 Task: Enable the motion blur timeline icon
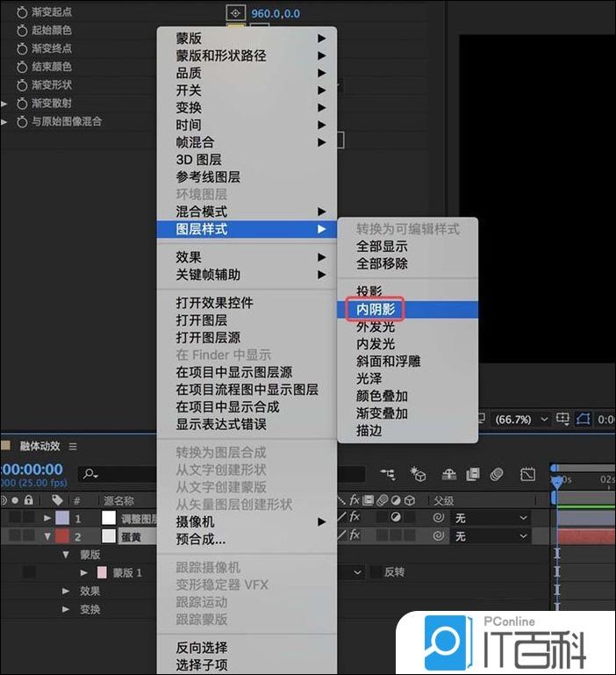497,474
